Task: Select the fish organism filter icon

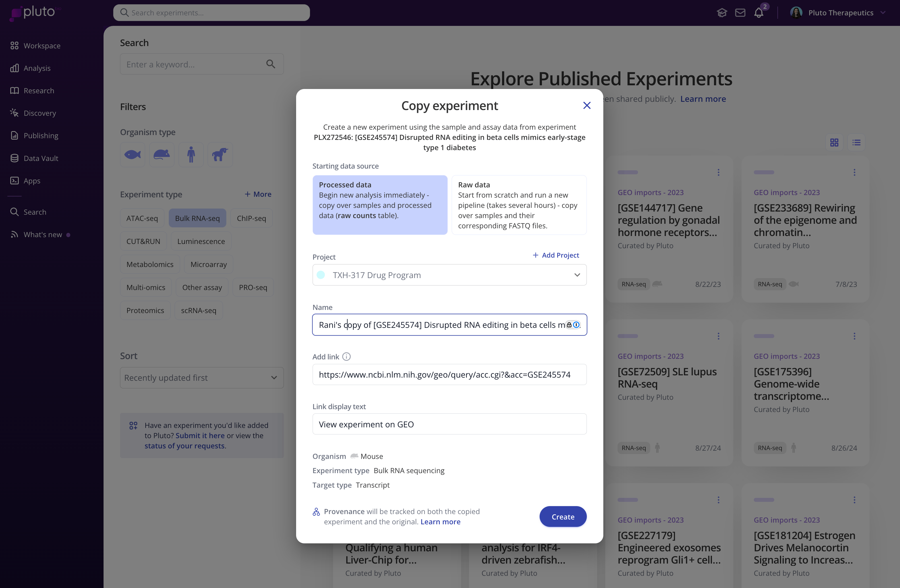Action: 132,155
